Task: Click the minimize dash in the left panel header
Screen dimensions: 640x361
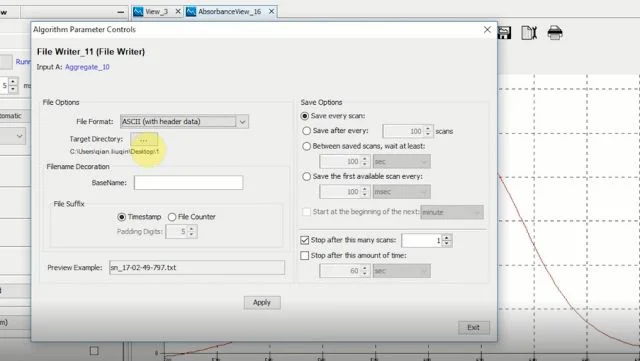Action: point(120,12)
